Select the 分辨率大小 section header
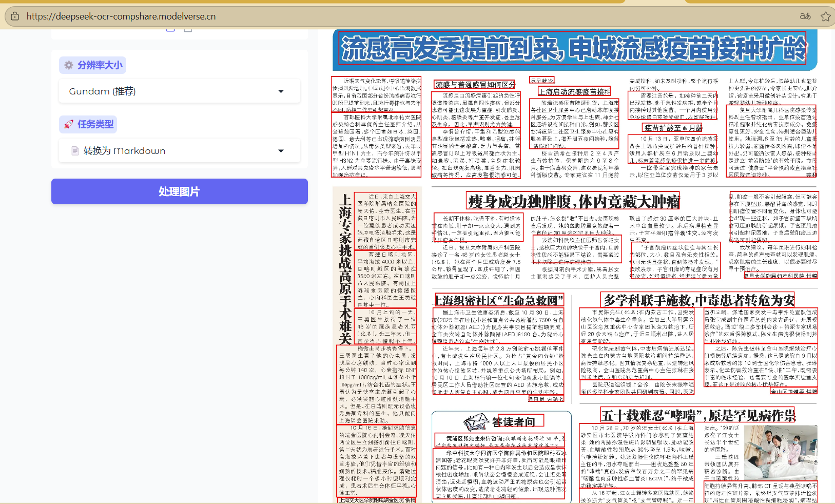The height and width of the screenshot is (504, 835). click(x=92, y=65)
